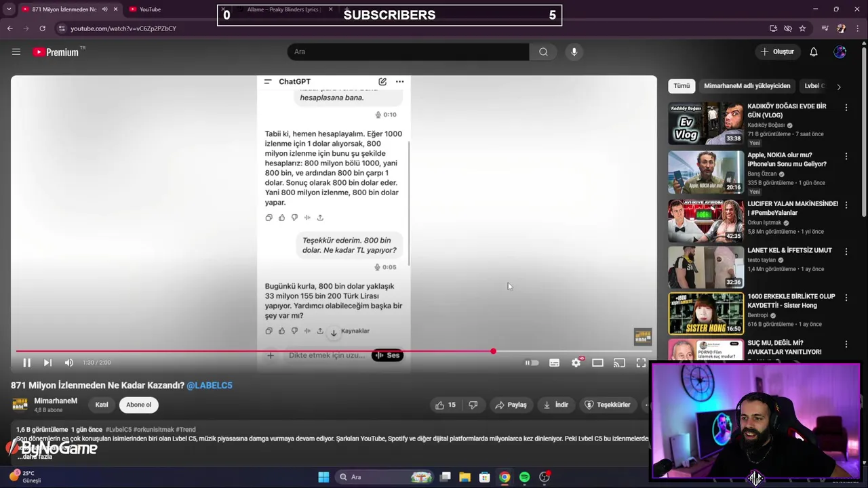The image size is (868, 488).
Task: Open options for SUÇ MU, DEĞİL Mİ? video
Action: tap(846, 344)
